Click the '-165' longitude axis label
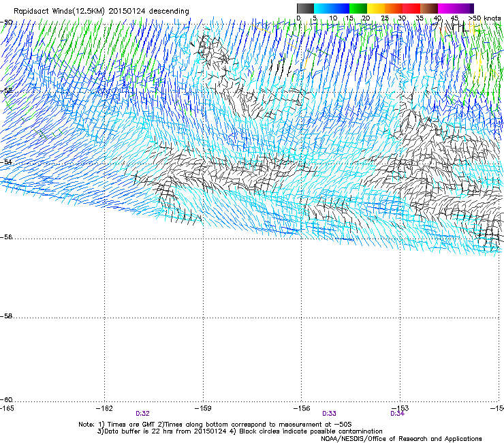 [7, 408]
